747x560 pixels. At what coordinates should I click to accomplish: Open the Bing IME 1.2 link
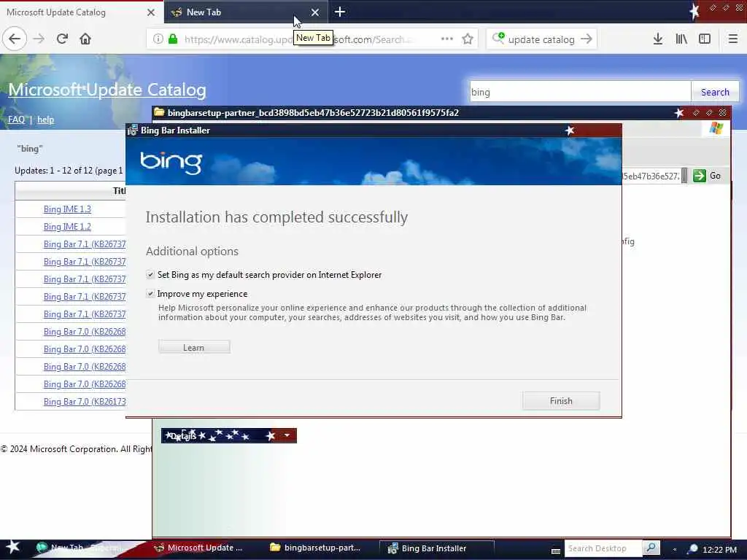click(67, 227)
